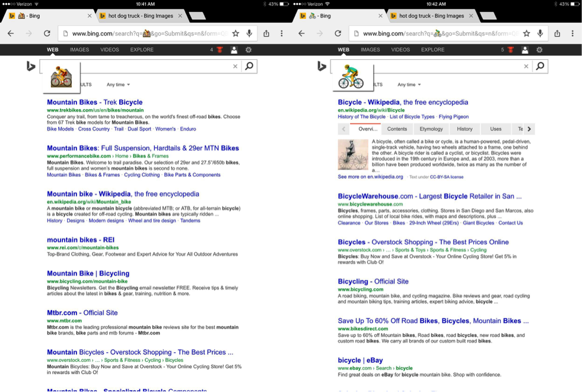Open a new tab in the left browser
The image size is (582, 392).
coord(197,15)
